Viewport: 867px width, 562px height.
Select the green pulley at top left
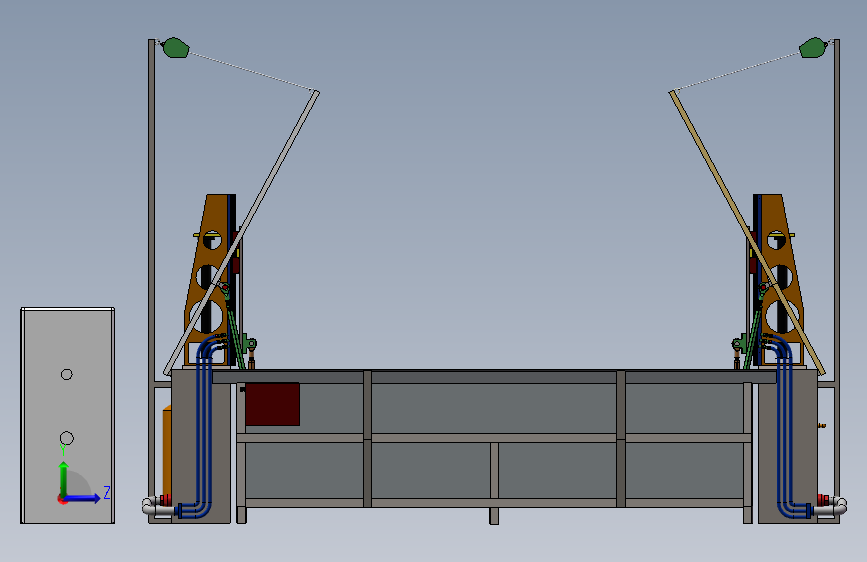176,48
